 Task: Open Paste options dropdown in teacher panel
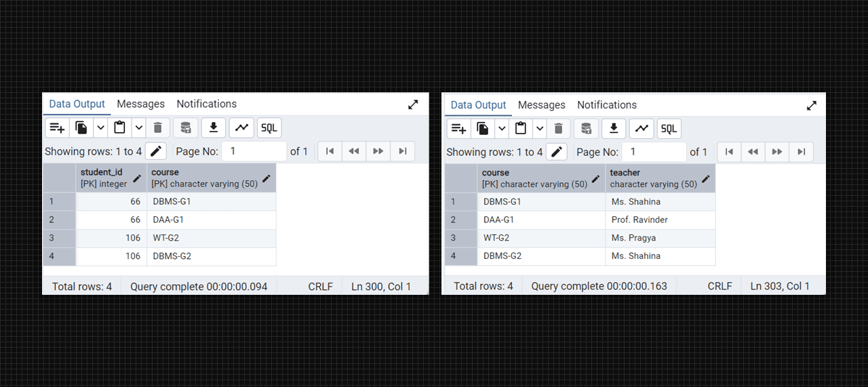(540, 129)
